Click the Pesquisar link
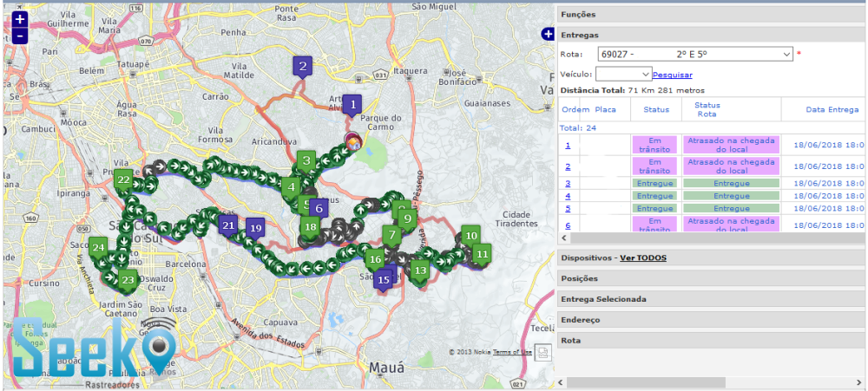This screenshot has height=391, width=868. coord(672,75)
